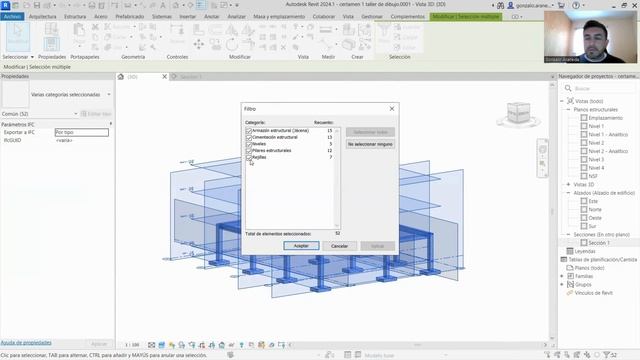Open the Seleccionar panel dropdown arrow

(32, 57)
